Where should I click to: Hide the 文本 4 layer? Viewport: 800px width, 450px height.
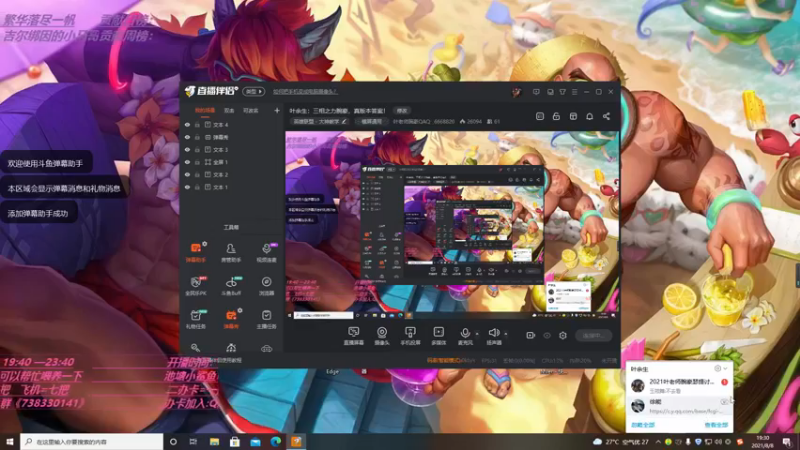click(187, 125)
